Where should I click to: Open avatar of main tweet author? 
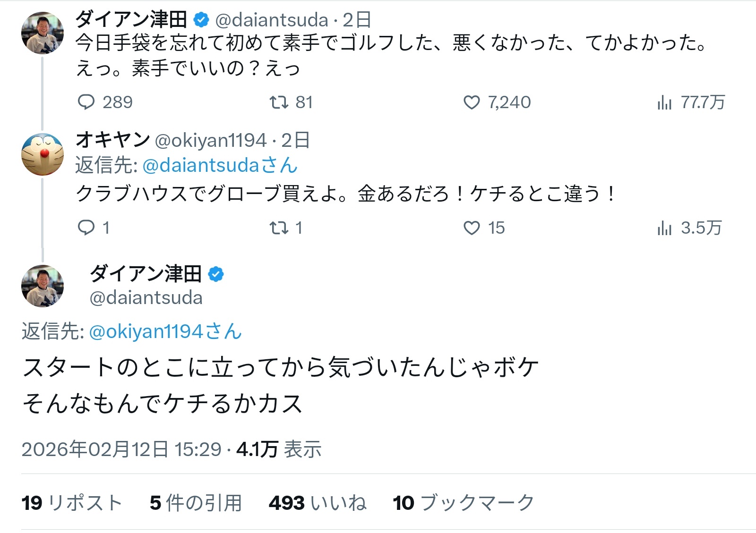[43, 286]
